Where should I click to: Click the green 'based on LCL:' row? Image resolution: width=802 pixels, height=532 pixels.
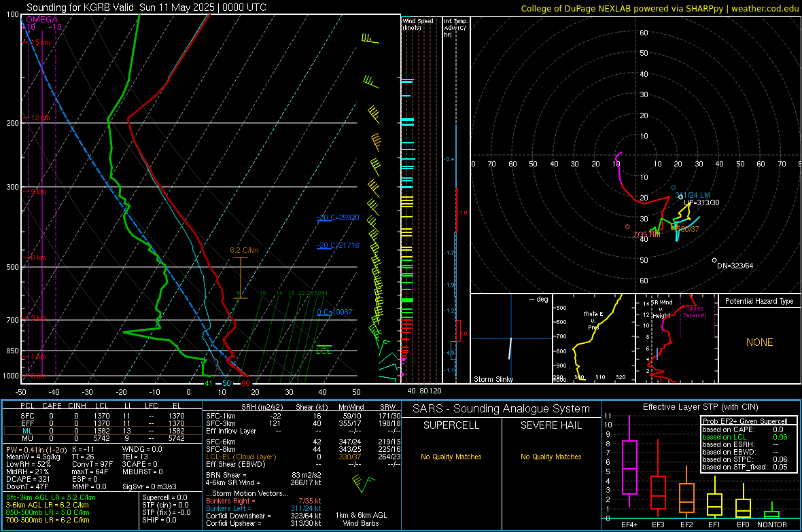[x=745, y=437]
